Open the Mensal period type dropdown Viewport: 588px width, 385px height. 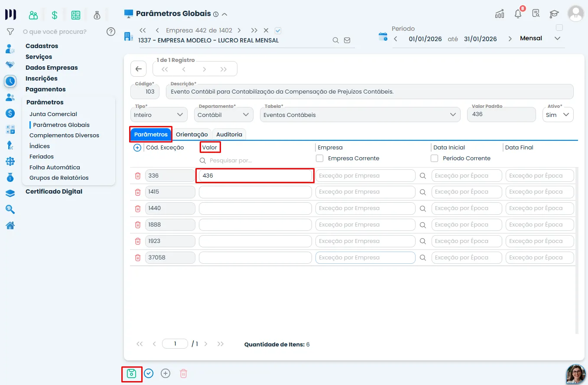(540, 39)
